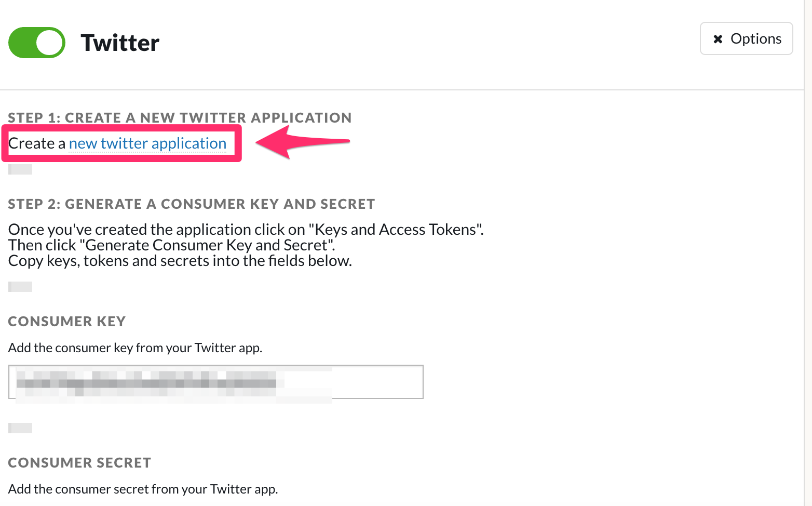Click the white knob of the Twitter toggle

(49, 43)
